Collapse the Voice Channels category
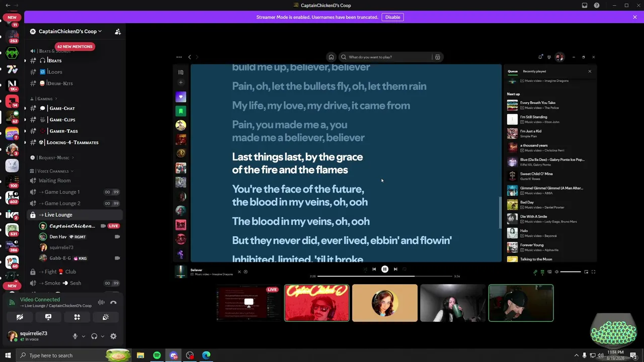 click(52, 171)
